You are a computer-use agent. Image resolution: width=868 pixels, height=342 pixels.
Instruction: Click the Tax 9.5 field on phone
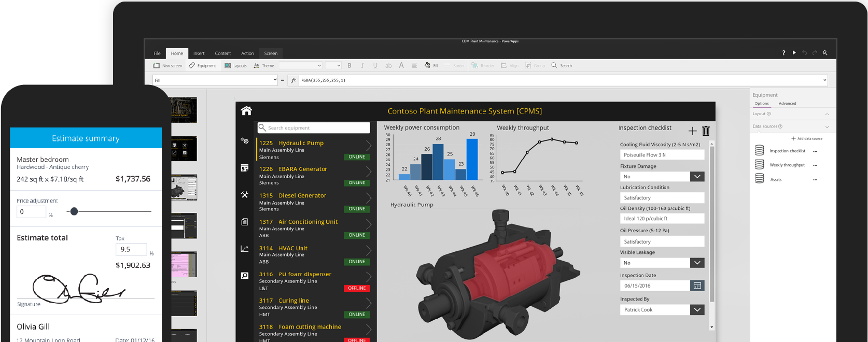pos(131,249)
